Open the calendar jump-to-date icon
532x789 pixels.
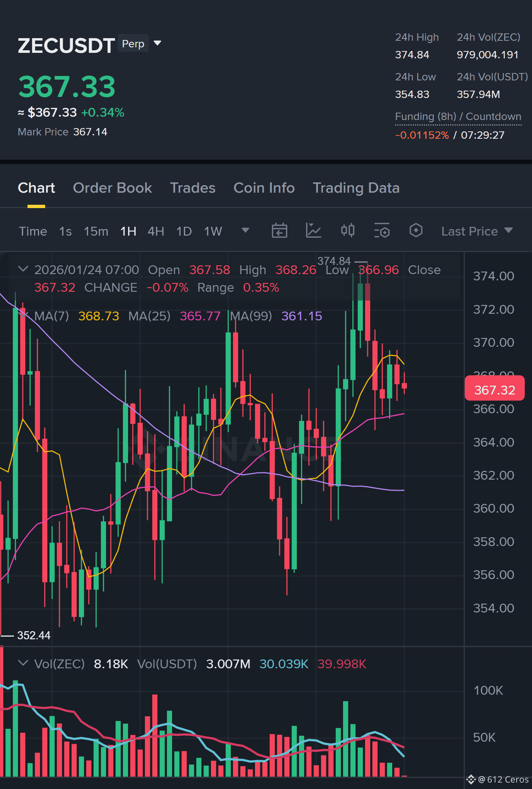click(279, 231)
